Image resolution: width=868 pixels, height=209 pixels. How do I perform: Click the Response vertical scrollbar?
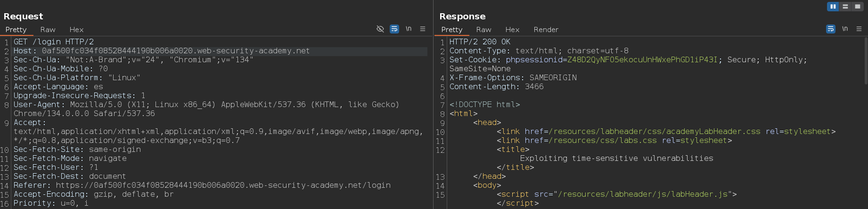click(x=866, y=60)
